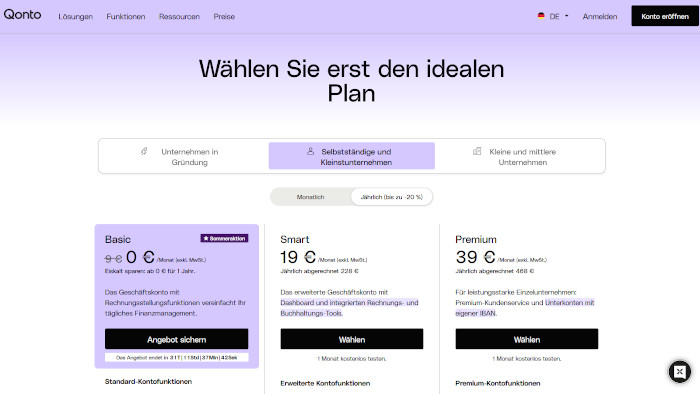Go to the Preise page

(224, 17)
